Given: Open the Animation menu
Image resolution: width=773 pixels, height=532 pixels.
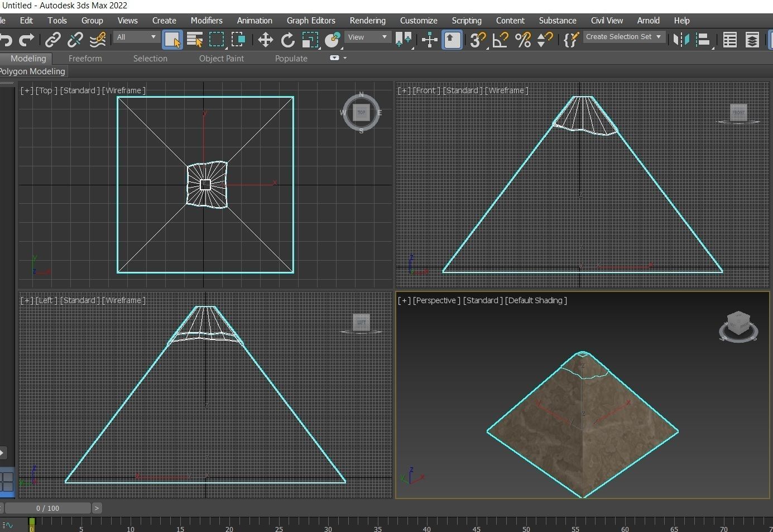Looking at the screenshot, I should pos(255,21).
